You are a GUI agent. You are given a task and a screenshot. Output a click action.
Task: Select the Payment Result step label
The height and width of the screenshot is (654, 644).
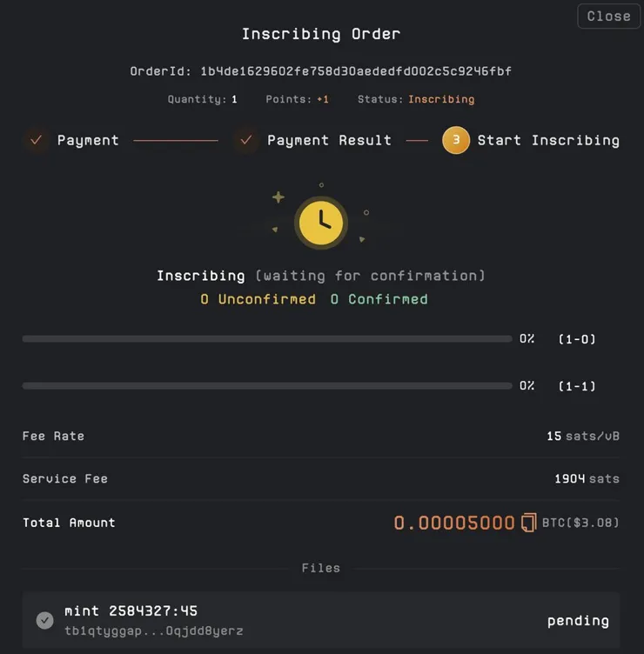(x=329, y=140)
